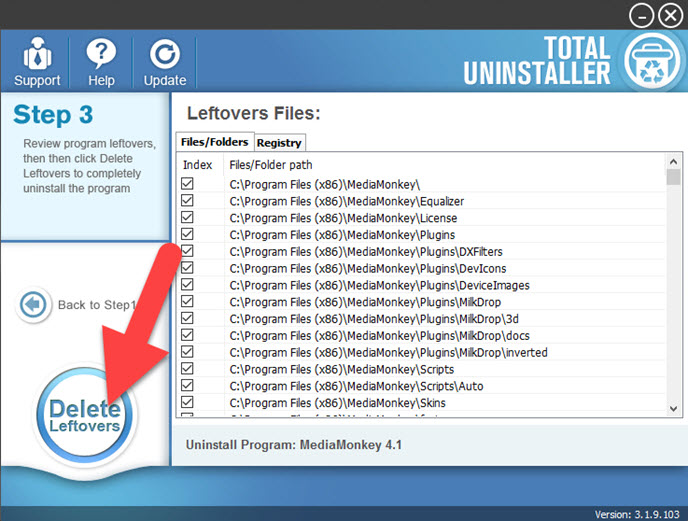Toggle the MilkDrop\inverted checkbox
Viewport: 688px width, 521px height.
187,352
